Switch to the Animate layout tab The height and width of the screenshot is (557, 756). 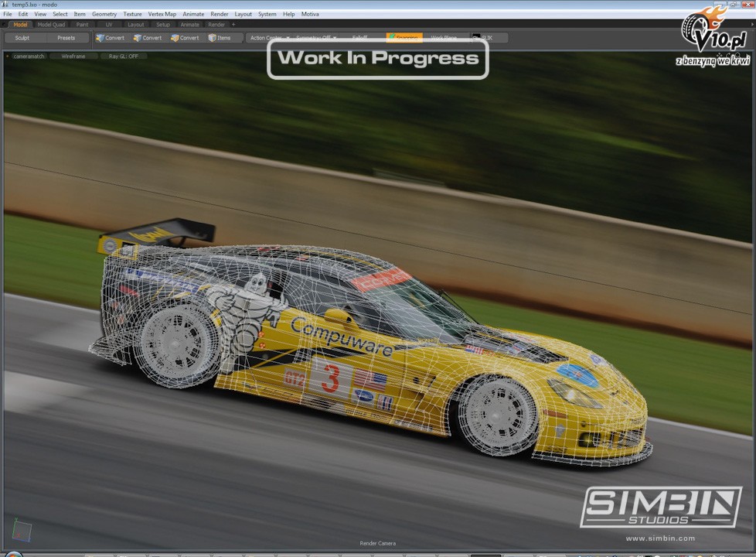coord(189,25)
